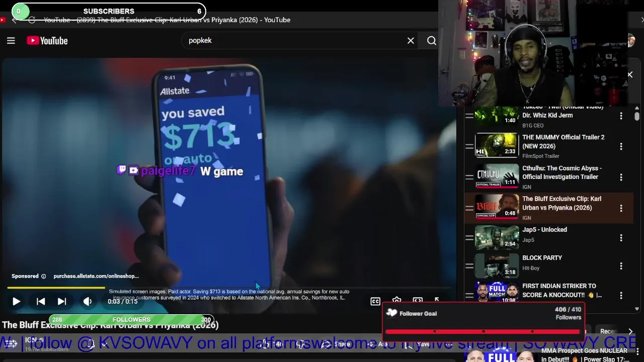
Task: Play THE MUMMY Official Trailer 2 title
Action: coord(563,142)
